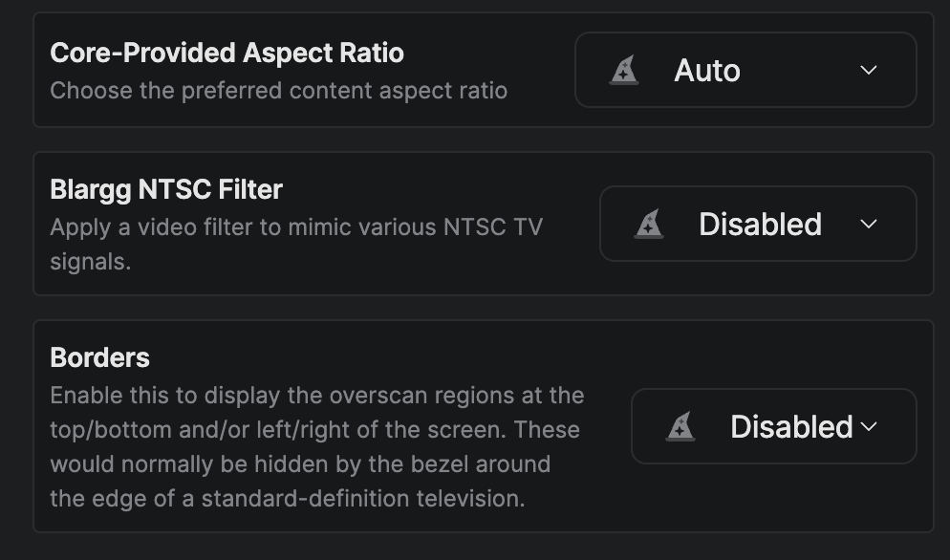Select the Blargg NTSC Filter heading
This screenshot has width=950, height=560.
pyautogui.click(x=166, y=189)
